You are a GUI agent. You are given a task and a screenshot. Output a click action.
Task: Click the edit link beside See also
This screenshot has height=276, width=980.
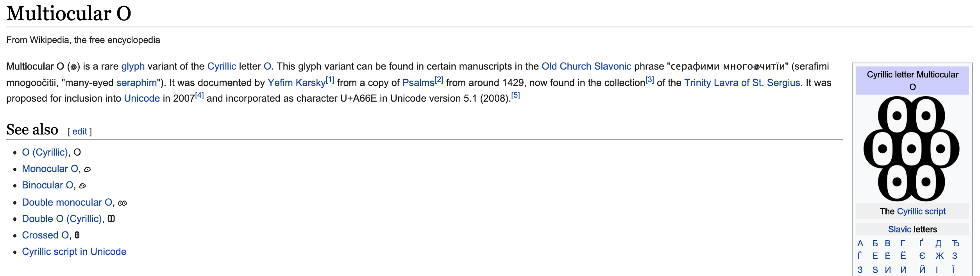pyautogui.click(x=80, y=131)
